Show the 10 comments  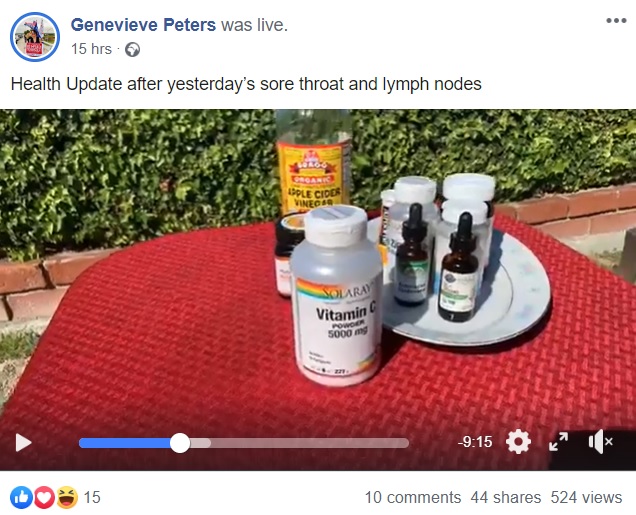(413, 498)
